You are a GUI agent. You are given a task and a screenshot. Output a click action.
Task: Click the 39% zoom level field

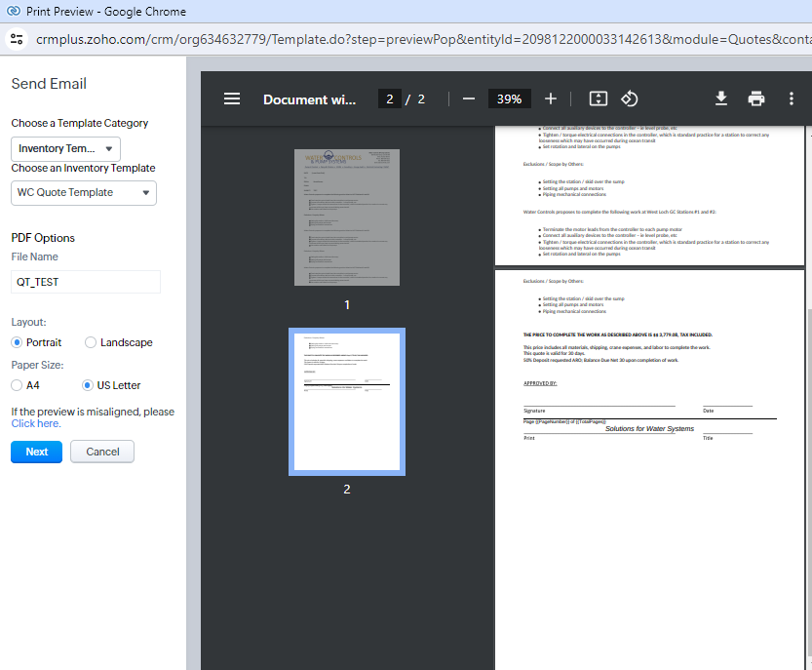[509, 99]
